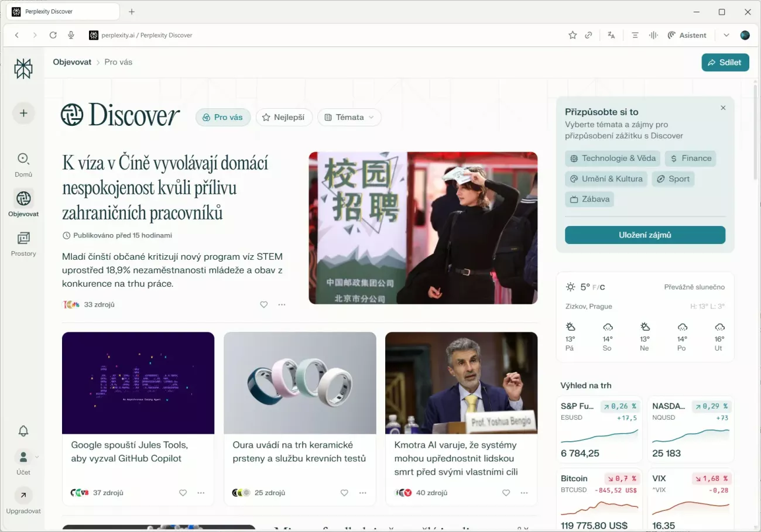Click the Upgradovat arrow icon
Image resolution: width=761 pixels, height=532 pixels.
click(23, 496)
